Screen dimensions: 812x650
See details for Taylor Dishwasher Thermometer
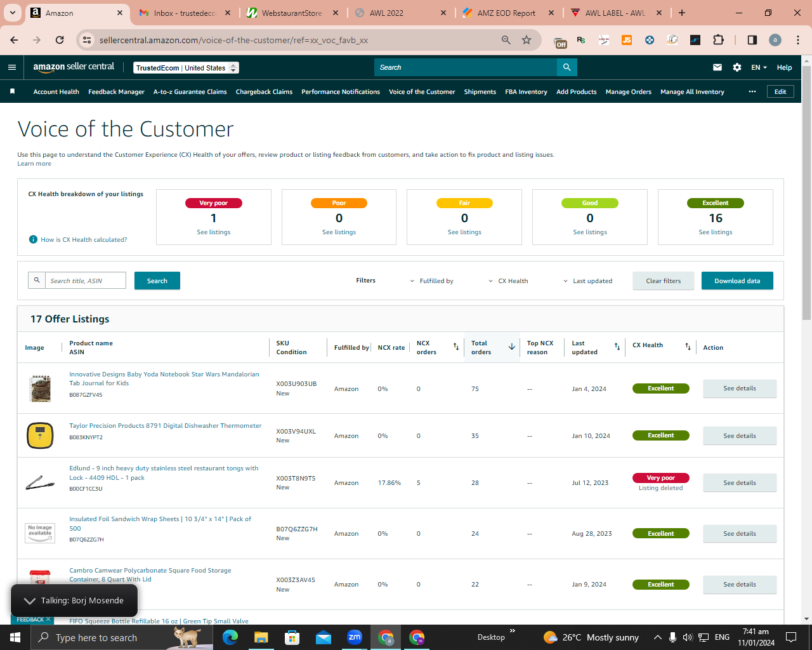tap(740, 435)
